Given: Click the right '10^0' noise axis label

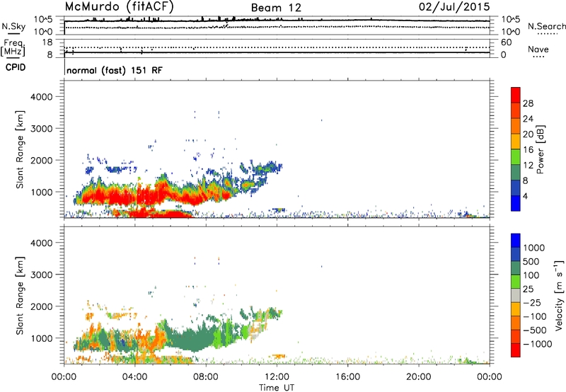Looking at the screenshot, I should 510,32.
